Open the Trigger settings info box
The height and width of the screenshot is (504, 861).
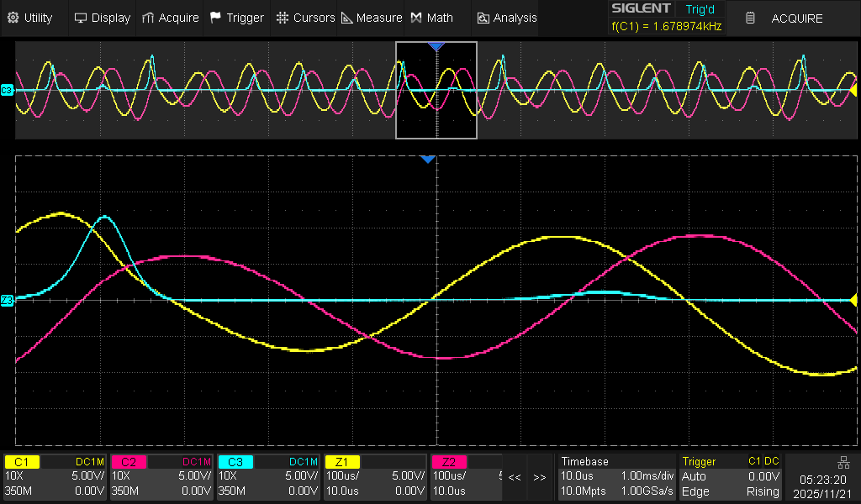732,476
